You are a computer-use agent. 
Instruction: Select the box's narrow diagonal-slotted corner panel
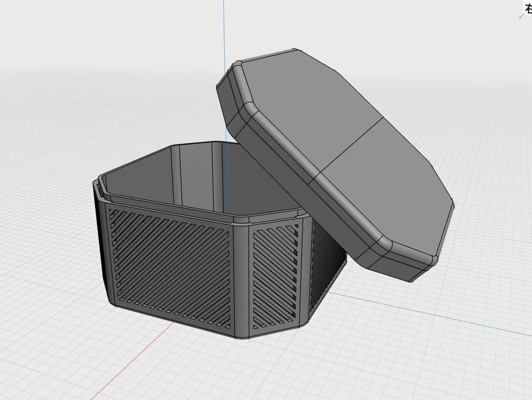point(276,276)
